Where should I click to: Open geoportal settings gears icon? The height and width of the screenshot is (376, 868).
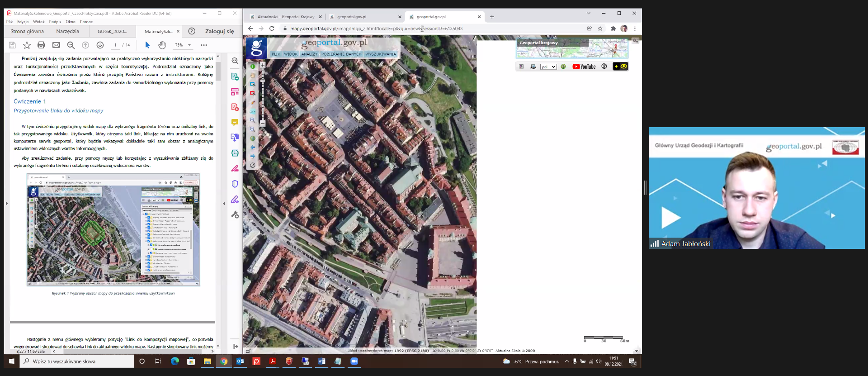click(x=636, y=41)
